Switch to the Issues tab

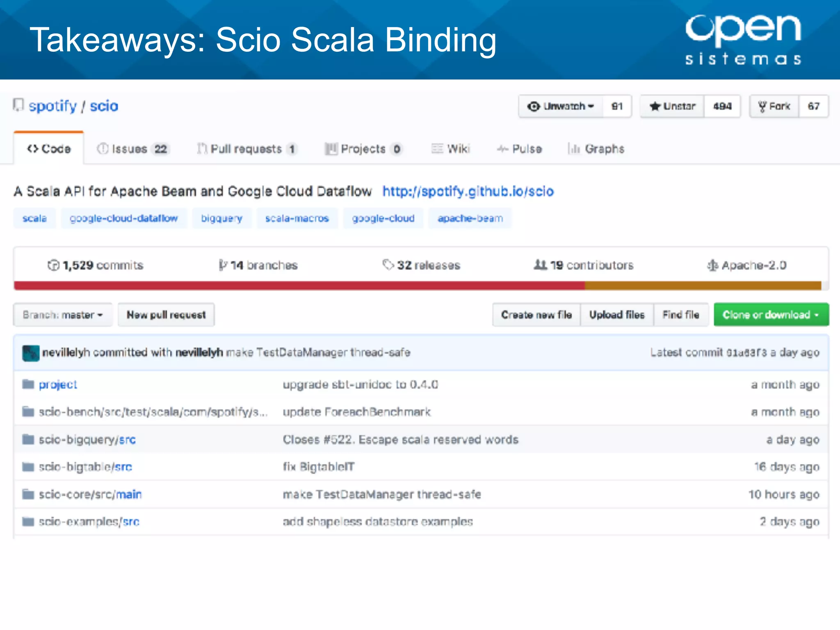[x=132, y=149]
